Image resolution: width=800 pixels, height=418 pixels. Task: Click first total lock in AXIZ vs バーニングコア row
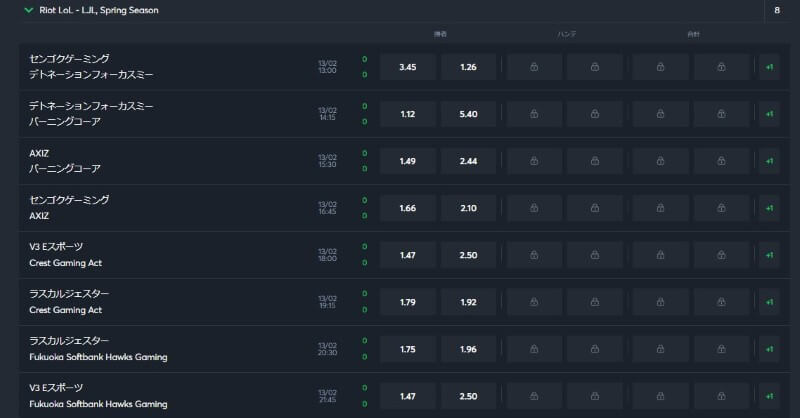[661, 161]
